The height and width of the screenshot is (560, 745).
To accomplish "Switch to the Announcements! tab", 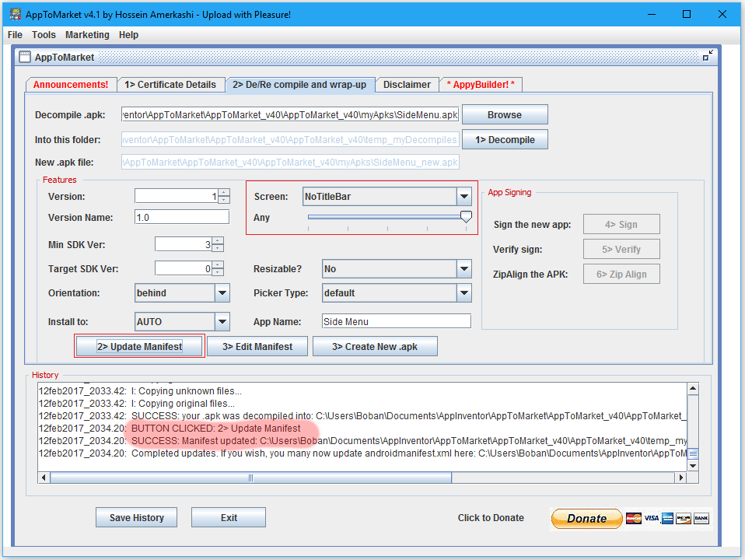I will click(x=71, y=85).
